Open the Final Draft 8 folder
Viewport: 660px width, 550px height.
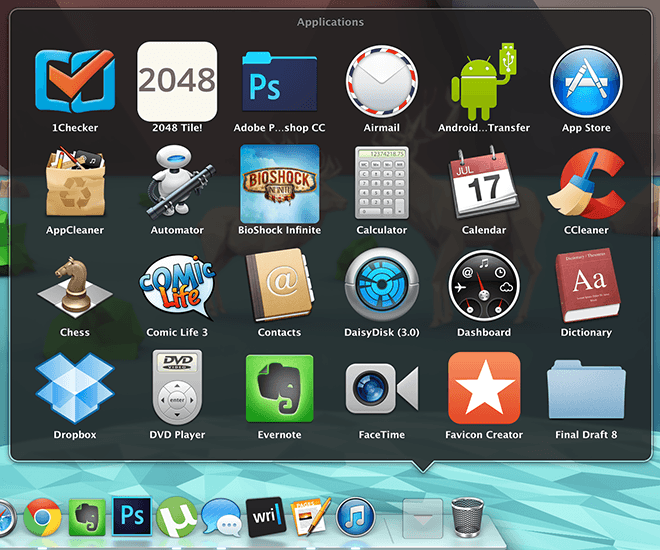587,388
